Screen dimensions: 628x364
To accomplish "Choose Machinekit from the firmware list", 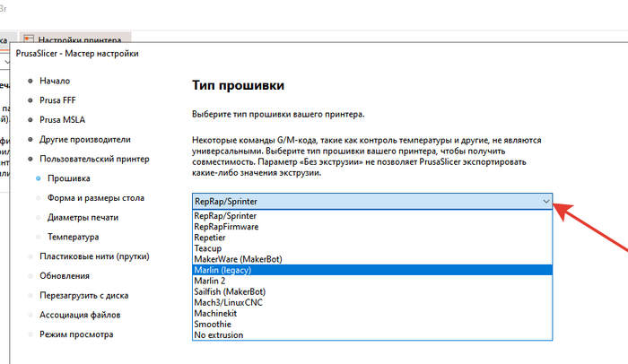I will pyautogui.click(x=372, y=313).
